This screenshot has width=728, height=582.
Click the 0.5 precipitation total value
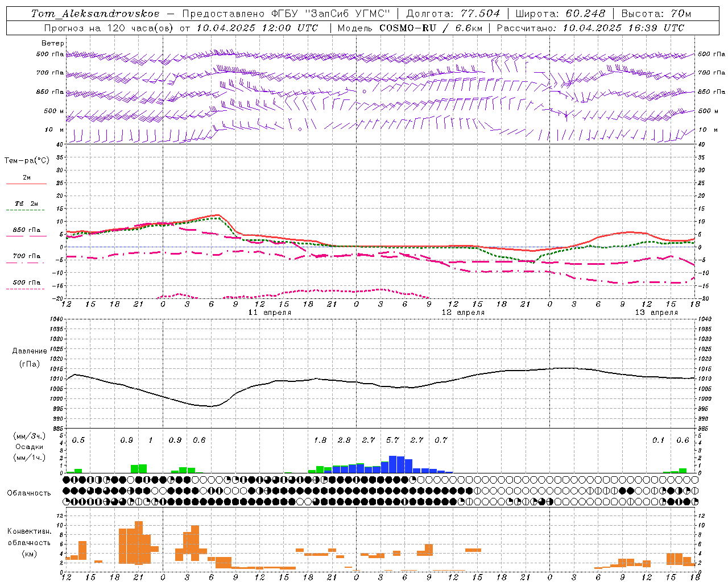78,440
